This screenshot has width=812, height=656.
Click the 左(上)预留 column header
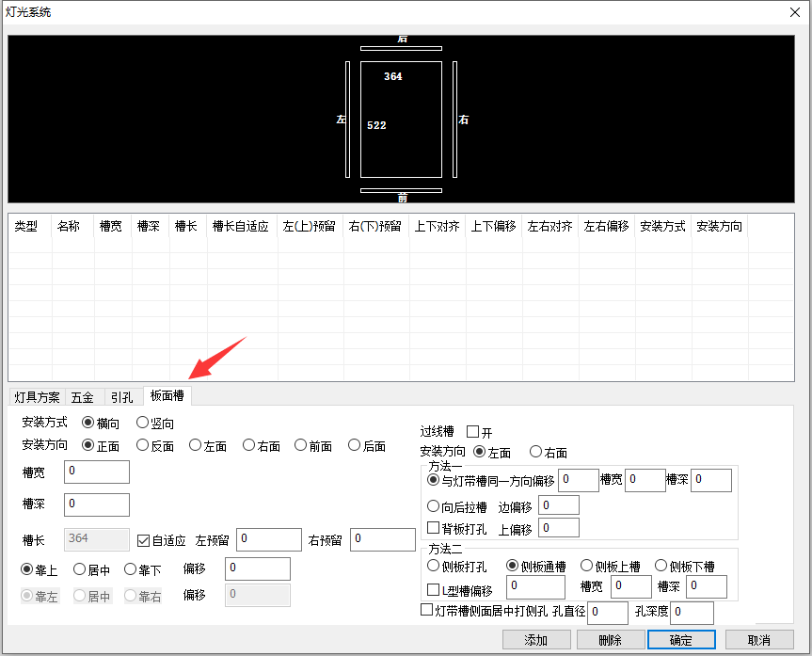[x=310, y=226]
